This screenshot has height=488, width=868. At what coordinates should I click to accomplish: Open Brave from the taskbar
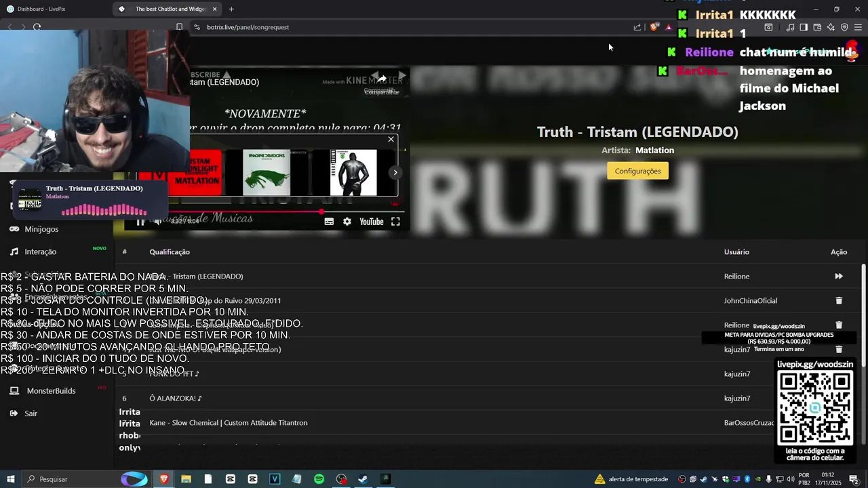coord(163,479)
